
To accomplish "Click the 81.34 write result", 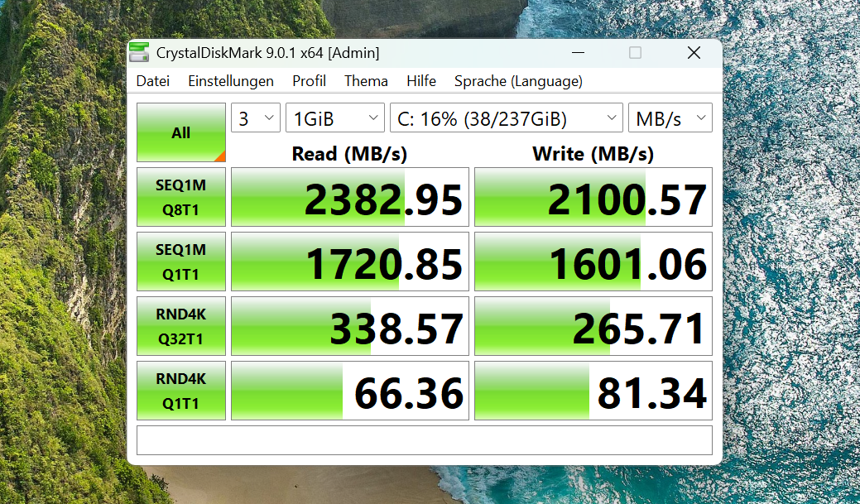I will pos(593,391).
